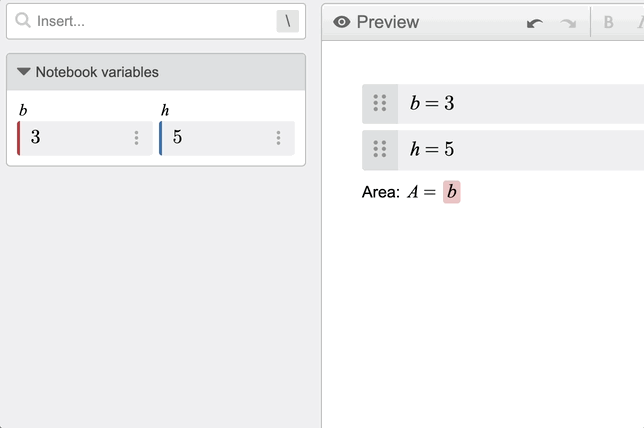Click the drag handle of b = 3

[x=380, y=103]
